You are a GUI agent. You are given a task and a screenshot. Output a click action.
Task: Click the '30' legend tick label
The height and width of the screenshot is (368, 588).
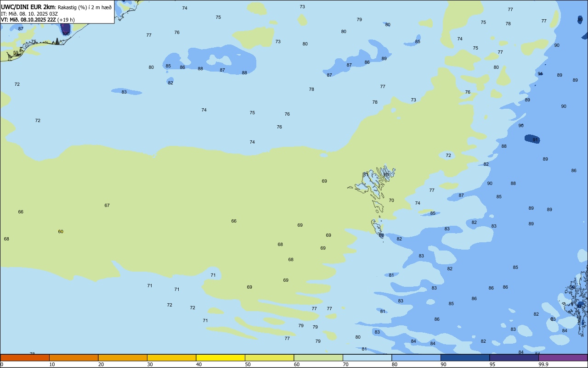[x=150, y=364]
